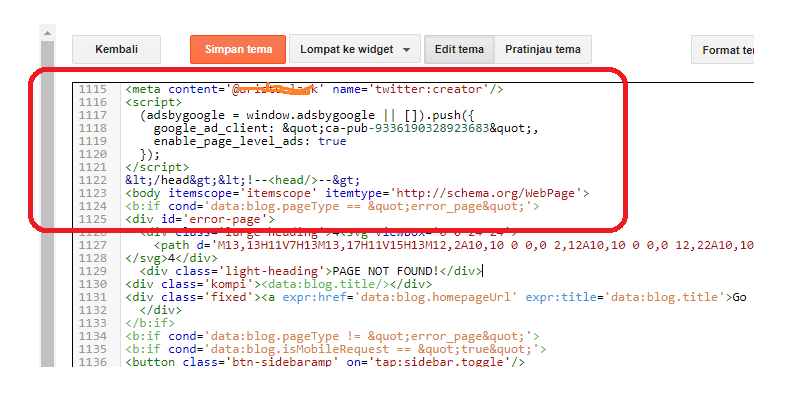Click div class='fixed' link line 1131
The image size is (794, 413).
(x=436, y=297)
